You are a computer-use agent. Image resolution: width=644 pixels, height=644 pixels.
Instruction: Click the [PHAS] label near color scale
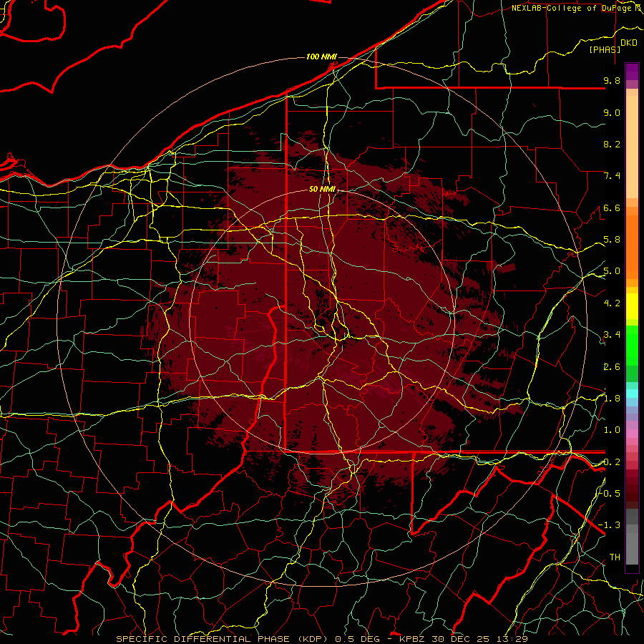(605, 49)
